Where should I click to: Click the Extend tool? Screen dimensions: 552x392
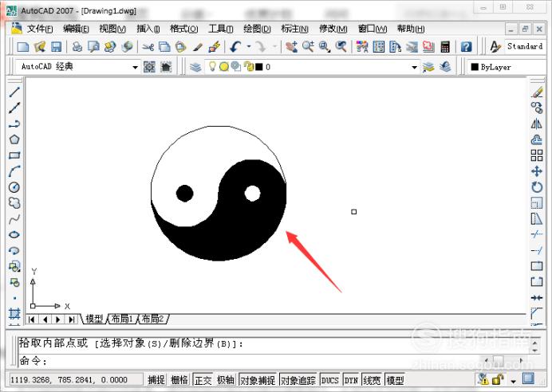[537, 250]
